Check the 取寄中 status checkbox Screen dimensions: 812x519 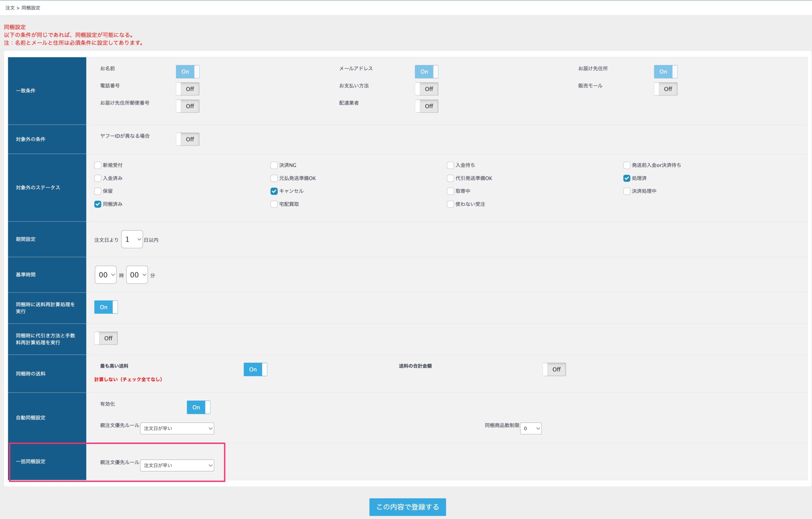450,191
